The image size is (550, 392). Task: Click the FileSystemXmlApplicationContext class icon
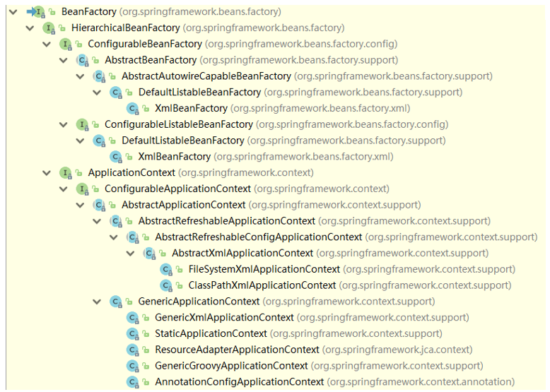(x=166, y=269)
